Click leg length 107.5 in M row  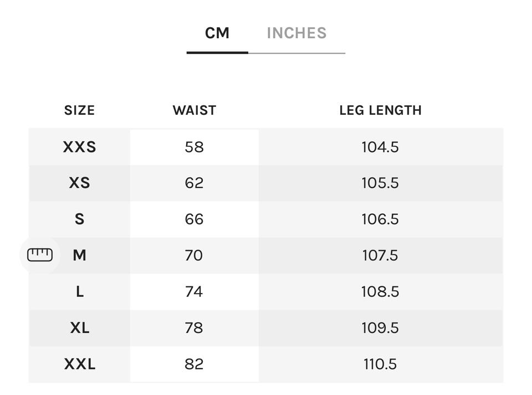[380, 255]
